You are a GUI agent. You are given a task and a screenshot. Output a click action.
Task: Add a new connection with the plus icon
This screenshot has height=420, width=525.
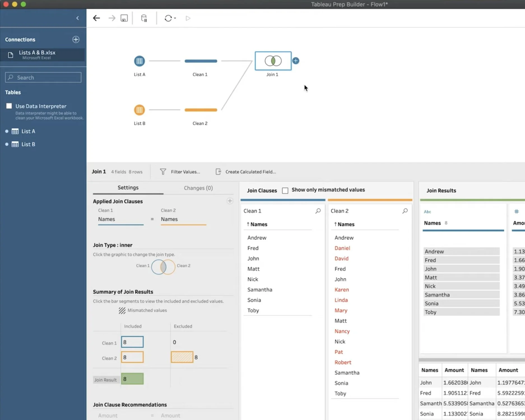pyautogui.click(x=76, y=40)
